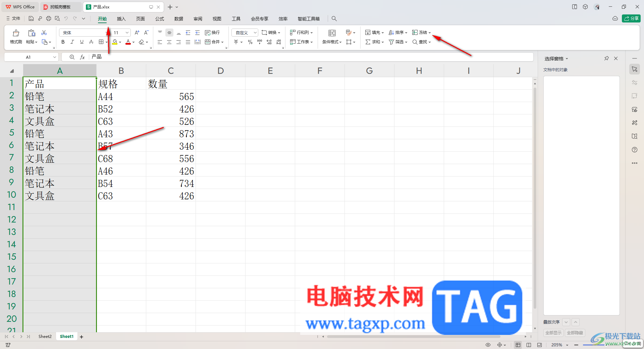This screenshot has width=644, height=349.
Task: Decrease indent icon
Action: click(x=188, y=33)
